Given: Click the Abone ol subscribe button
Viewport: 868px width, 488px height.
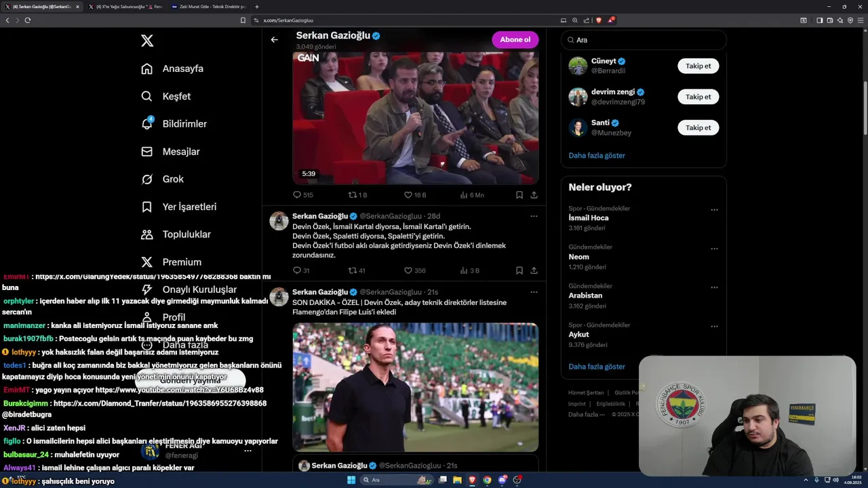Looking at the screenshot, I should 515,39.
